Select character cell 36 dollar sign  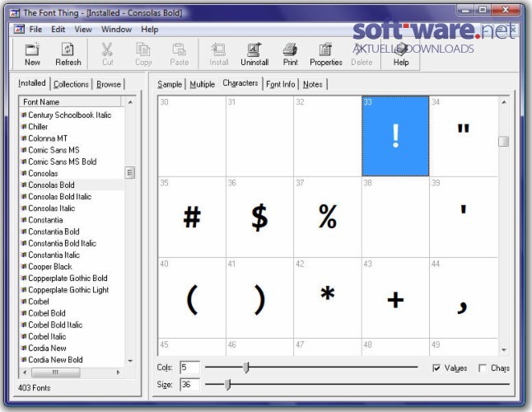coord(260,218)
